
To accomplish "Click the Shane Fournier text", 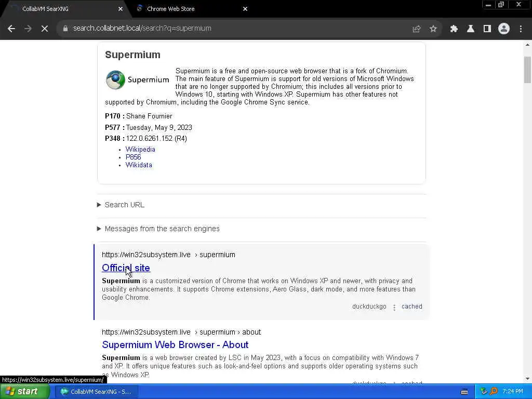I will tap(149, 116).
